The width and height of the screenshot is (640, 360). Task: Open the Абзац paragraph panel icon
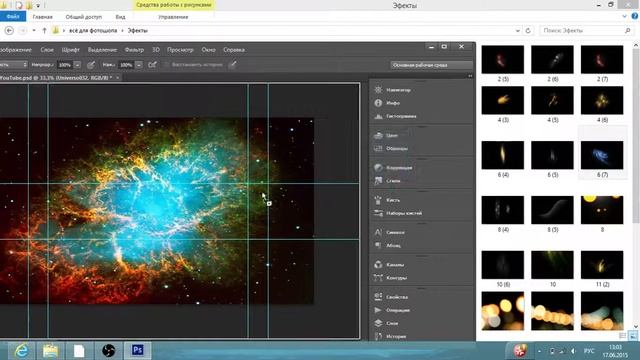(x=378, y=245)
